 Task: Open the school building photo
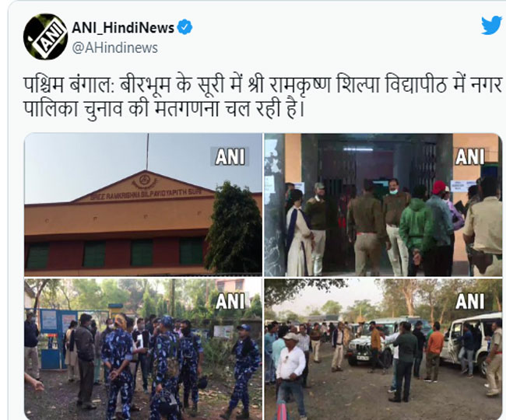coord(143,205)
